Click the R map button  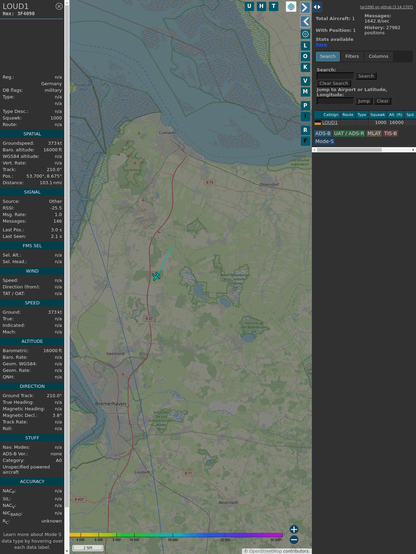305,130
